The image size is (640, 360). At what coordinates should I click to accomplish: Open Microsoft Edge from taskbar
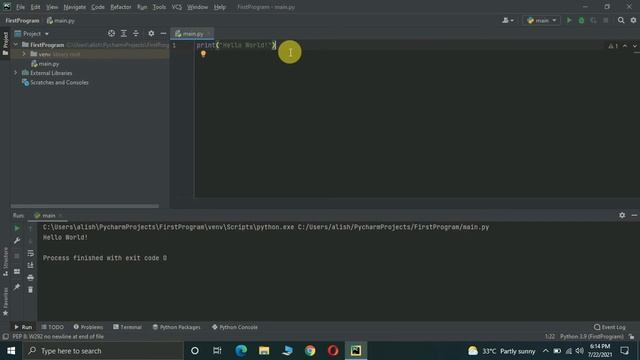point(241,351)
